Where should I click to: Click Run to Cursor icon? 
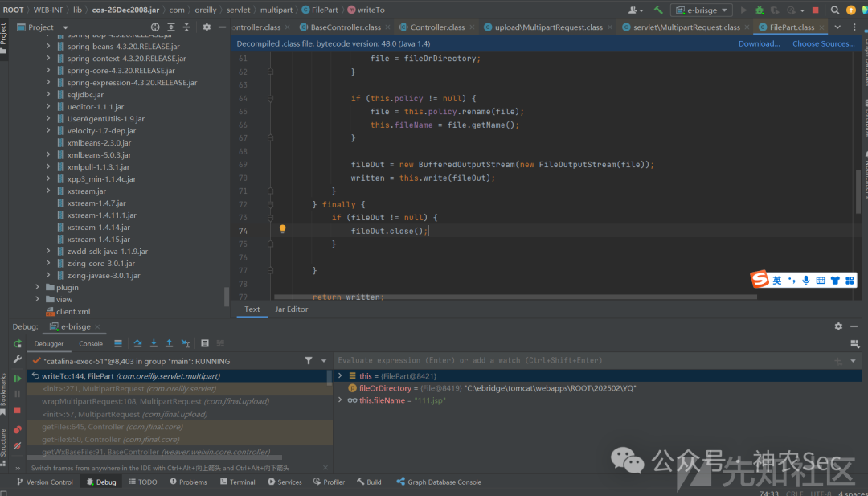pyautogui.click(x=186, y=344)
